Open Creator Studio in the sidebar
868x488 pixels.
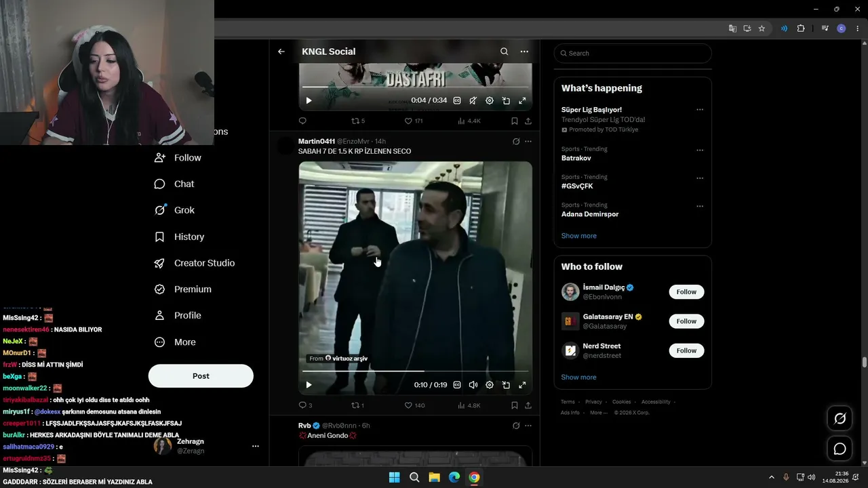pos(194,263)
